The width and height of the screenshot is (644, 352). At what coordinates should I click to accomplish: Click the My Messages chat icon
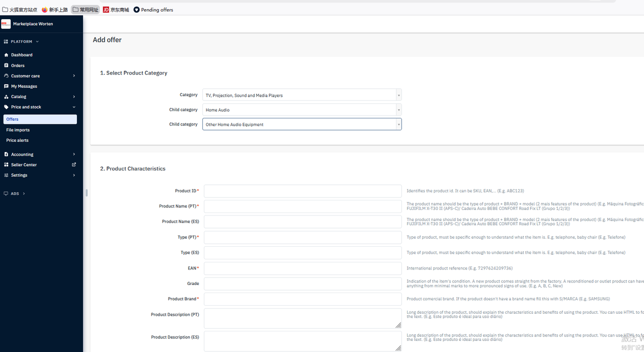pyautogui.click(x=6, y=86)
